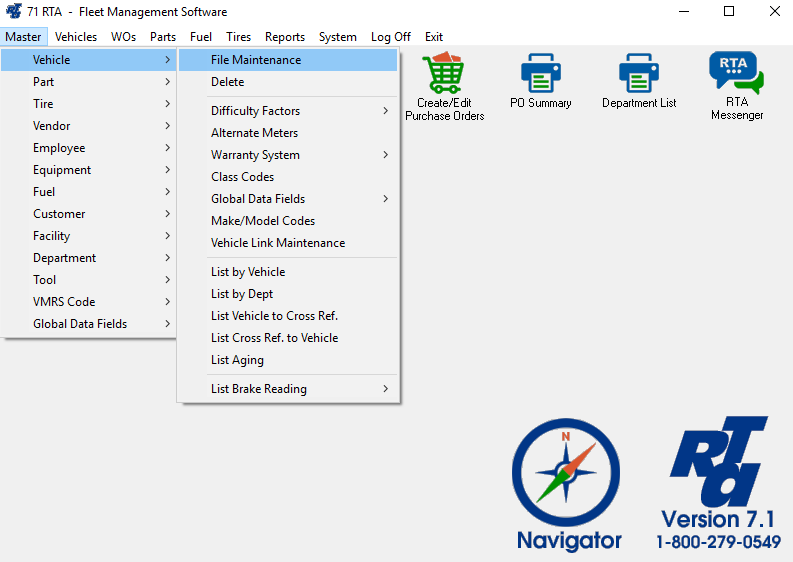
Task: Select Make/Model Codes menu entry
Action: [x=263, y=221]
